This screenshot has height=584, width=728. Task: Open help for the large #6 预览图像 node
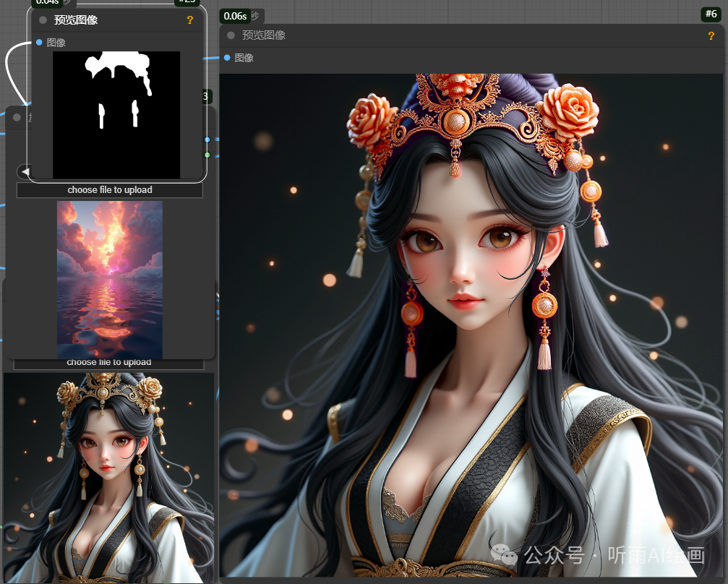[711, 35]
